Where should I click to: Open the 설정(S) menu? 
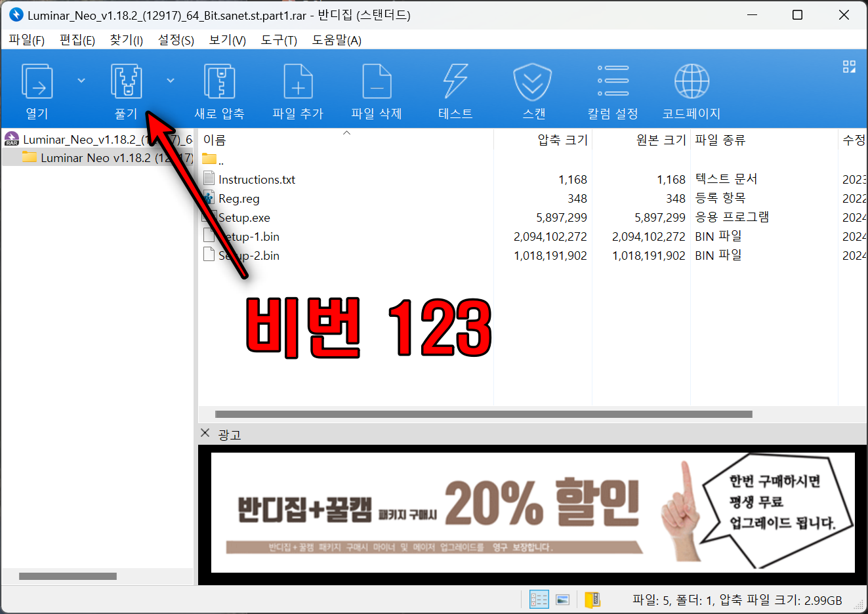[176, 40]
